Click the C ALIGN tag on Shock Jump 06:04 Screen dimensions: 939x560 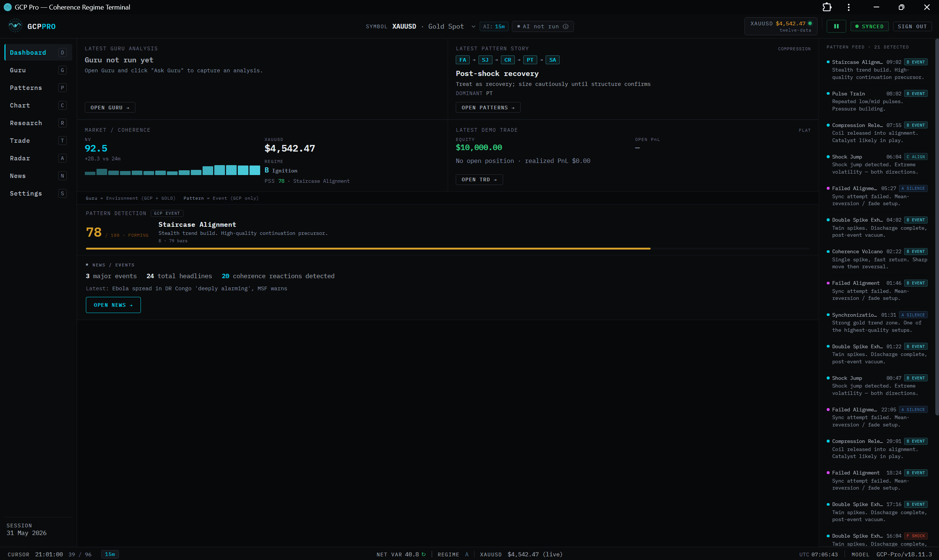click(916, 157)
